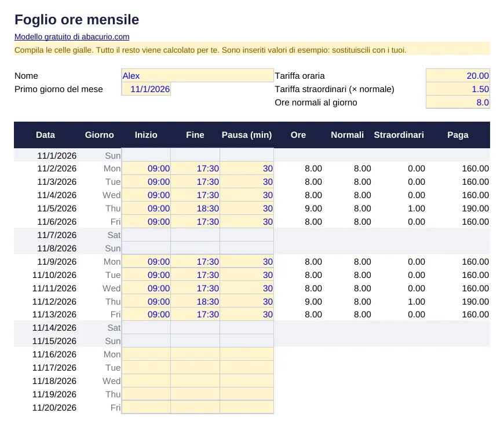Select the Inizio cell for 11/6/2026

click(x=146, y=222)
